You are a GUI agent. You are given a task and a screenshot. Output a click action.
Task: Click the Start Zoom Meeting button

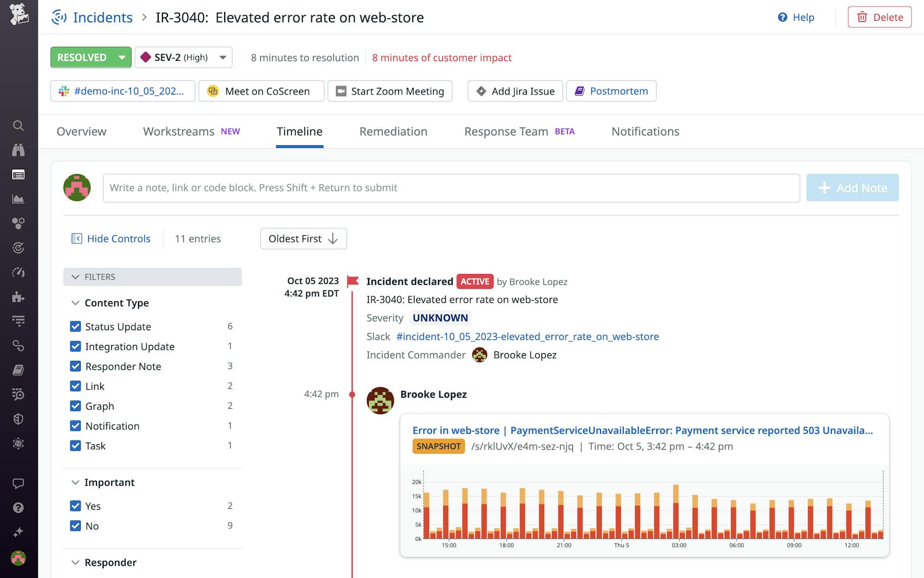point(389,91)
